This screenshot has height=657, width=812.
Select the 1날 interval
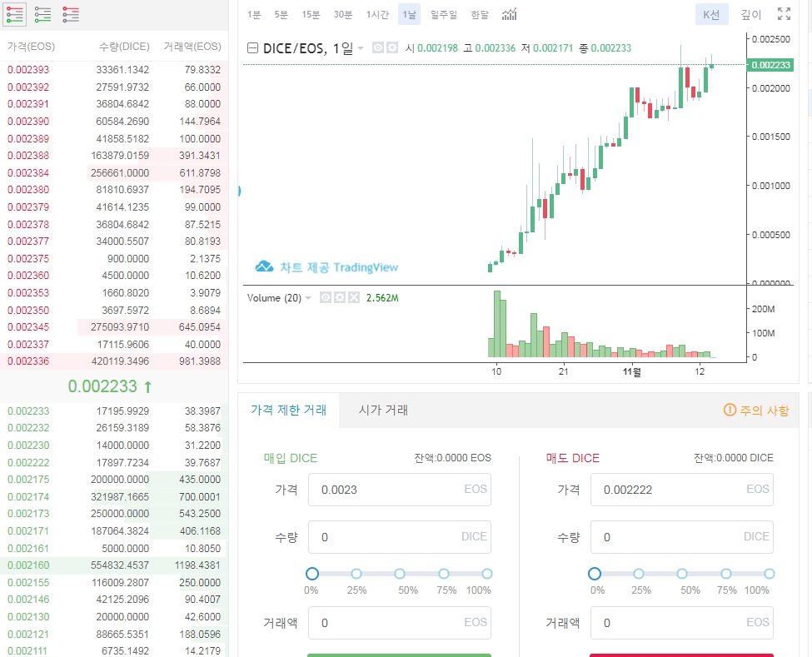coord(409,14)
